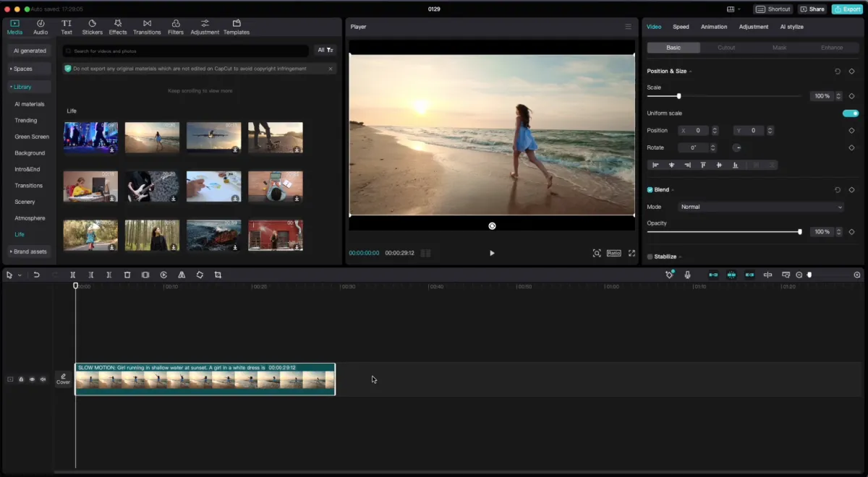
Task: Enable the Stabilize checkbox
Action: 650,257
